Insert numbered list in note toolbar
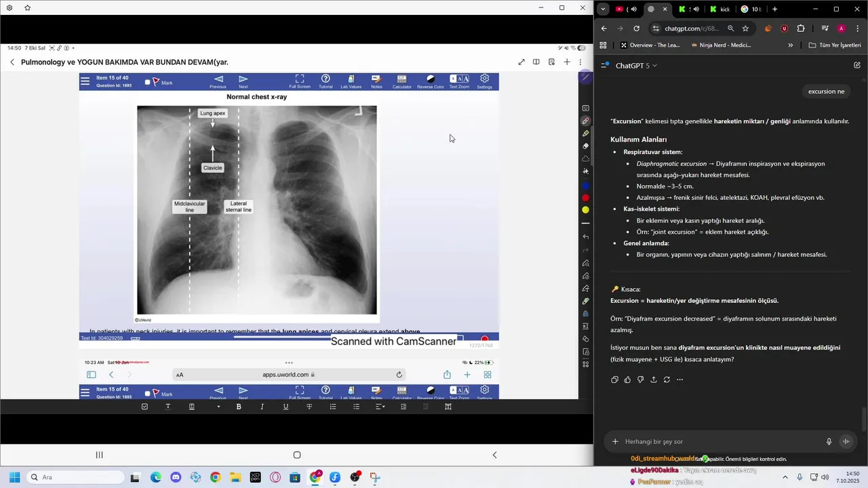 click(333, 407)
